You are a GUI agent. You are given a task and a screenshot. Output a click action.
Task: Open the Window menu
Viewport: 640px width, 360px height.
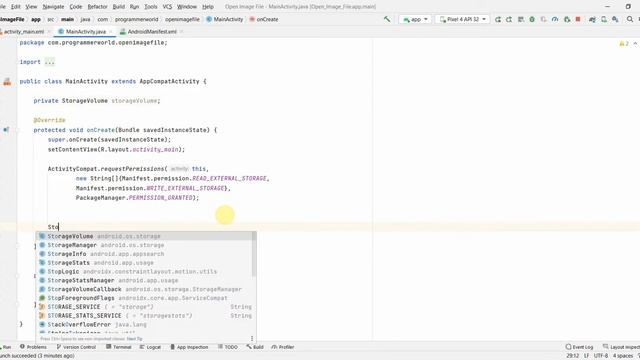point(187,7)
